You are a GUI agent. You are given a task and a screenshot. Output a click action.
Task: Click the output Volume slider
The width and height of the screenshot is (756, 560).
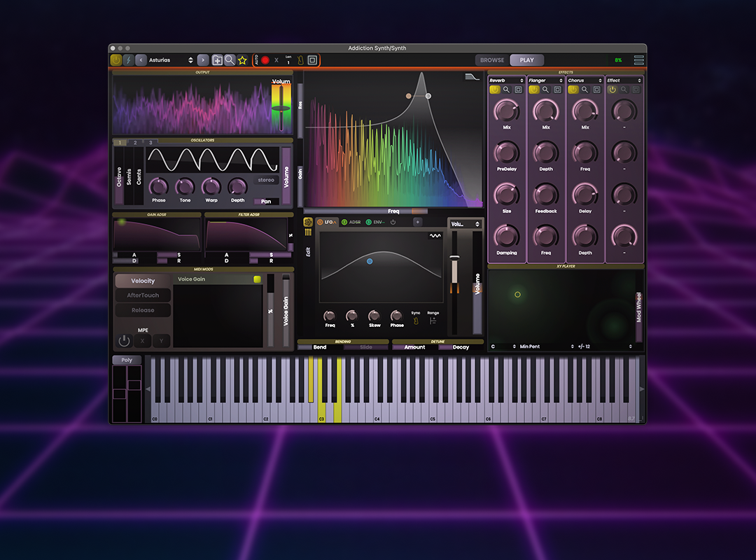tap(281, 108)
